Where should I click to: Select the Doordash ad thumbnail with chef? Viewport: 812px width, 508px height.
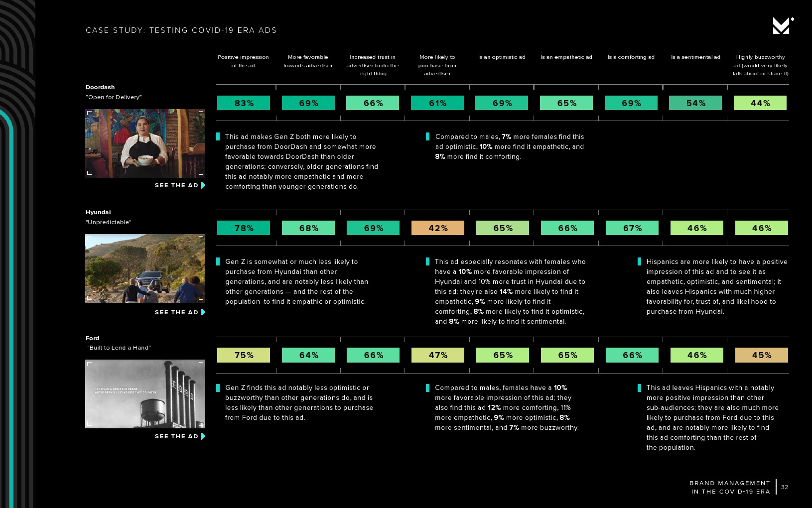[145, 143]
